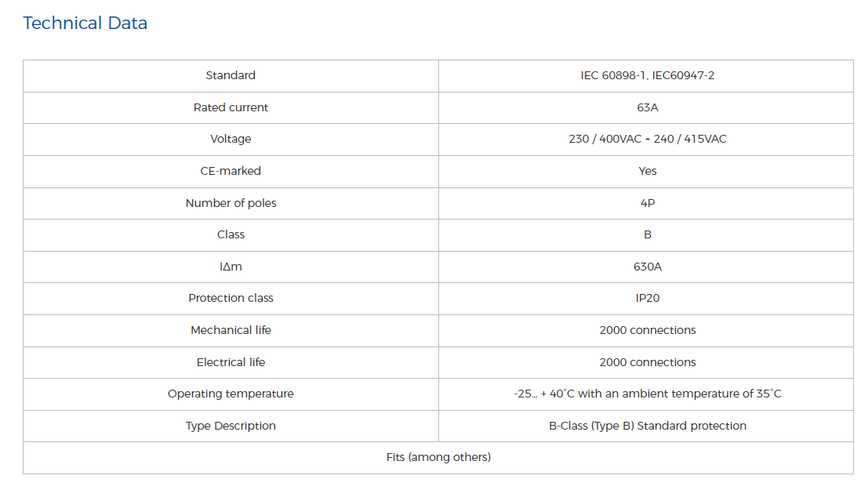Click the Number of poles label
The width and height of the screenshot is (868, 490).
point(231,203)
